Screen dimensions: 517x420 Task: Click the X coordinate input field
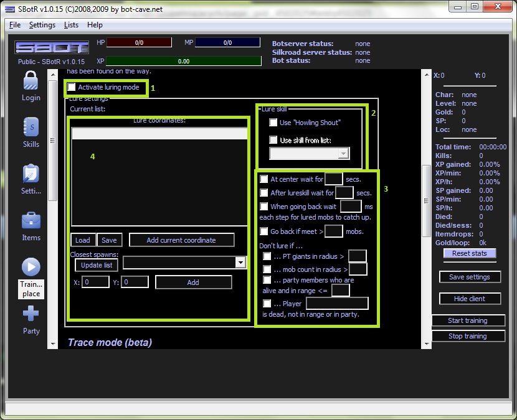click(95, 282)
